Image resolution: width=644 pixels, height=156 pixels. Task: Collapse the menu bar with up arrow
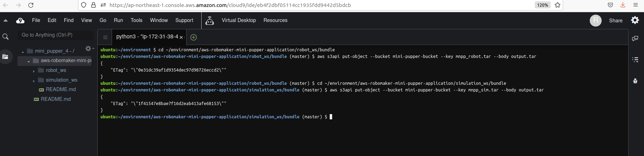tap(6, 21)
